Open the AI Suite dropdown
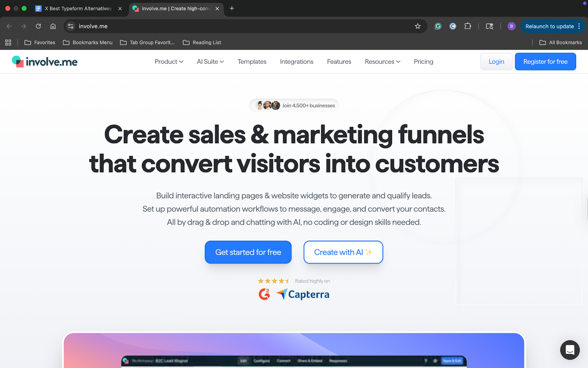Screen dimensions: 588x368 coord(210,61)
